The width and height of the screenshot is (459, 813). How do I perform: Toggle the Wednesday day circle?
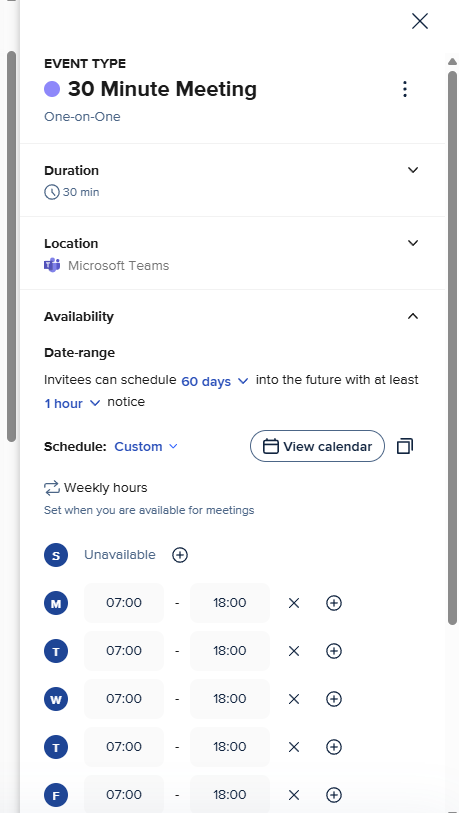tap(56, 699)
